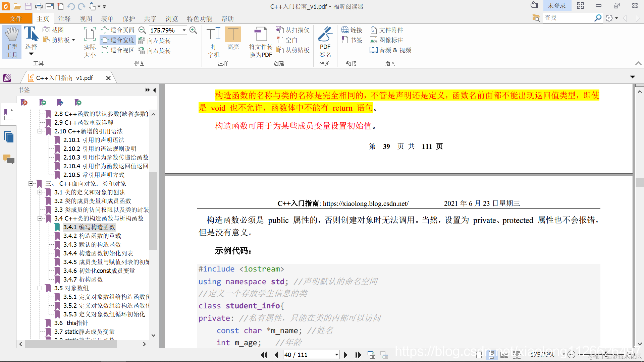
Task: Click the Screenshot (截图) tool
Action: [x=53, y=30]
